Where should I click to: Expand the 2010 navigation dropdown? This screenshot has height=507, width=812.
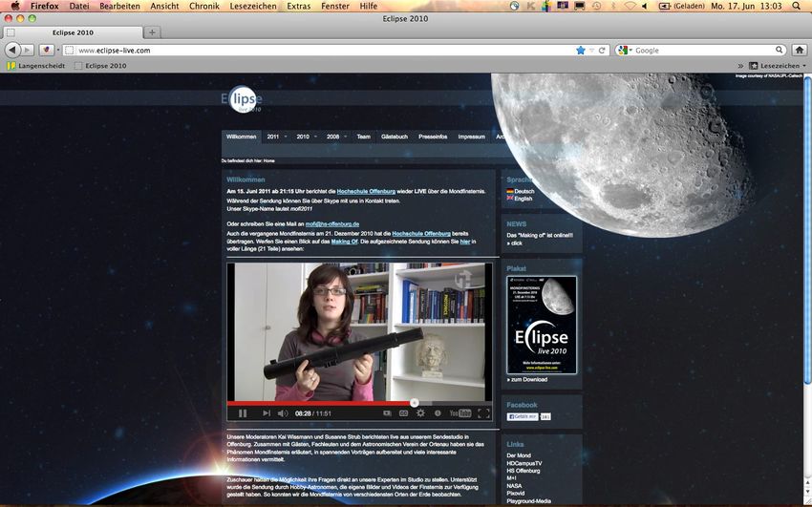pyautogui.click(x=307, y=137)
